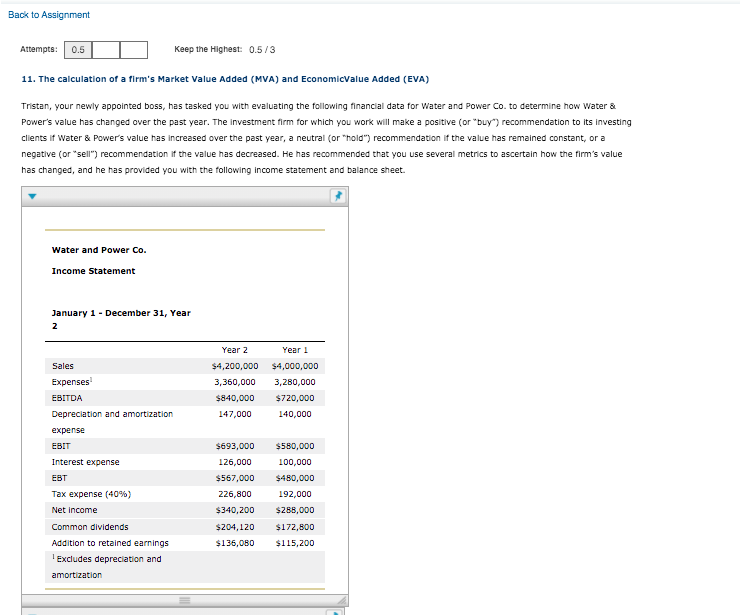
Task: Click Depreciation and amortization expense label
Action: (x=112, y=422)
